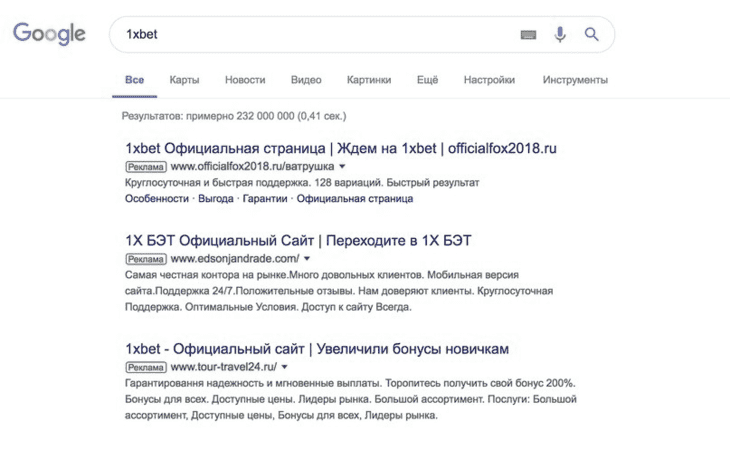This screenshot has width=730, height=450.
Task: Open the on-screen keyboard icon
Action: click(x=528, y=34)
